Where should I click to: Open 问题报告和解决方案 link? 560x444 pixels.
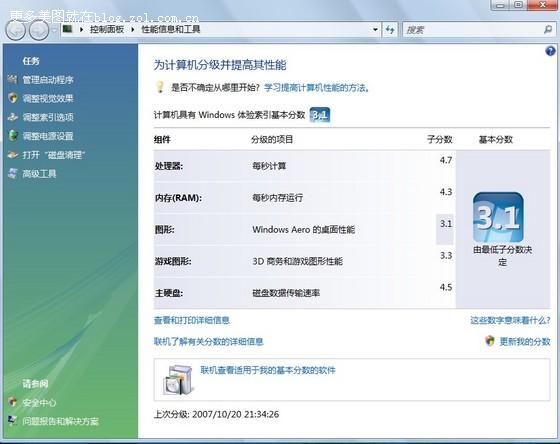click(60, 421)
